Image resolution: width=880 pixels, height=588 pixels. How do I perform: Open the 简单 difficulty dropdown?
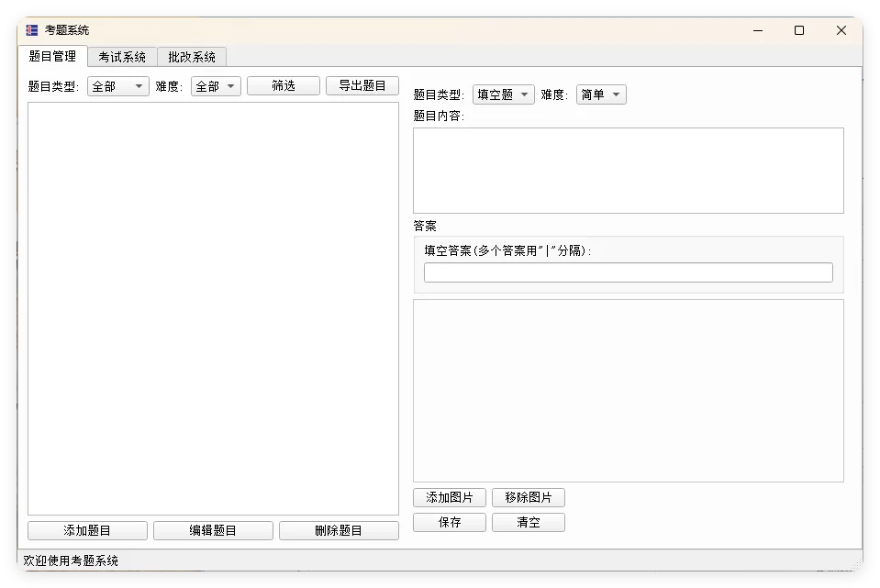coord(600,93)
